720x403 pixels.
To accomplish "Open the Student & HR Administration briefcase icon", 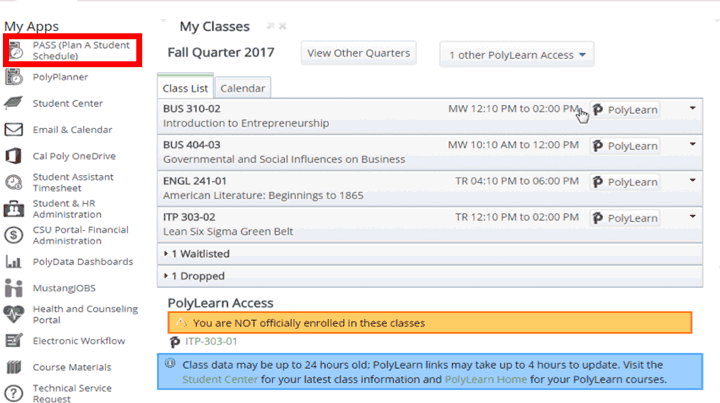I will 14,208.
